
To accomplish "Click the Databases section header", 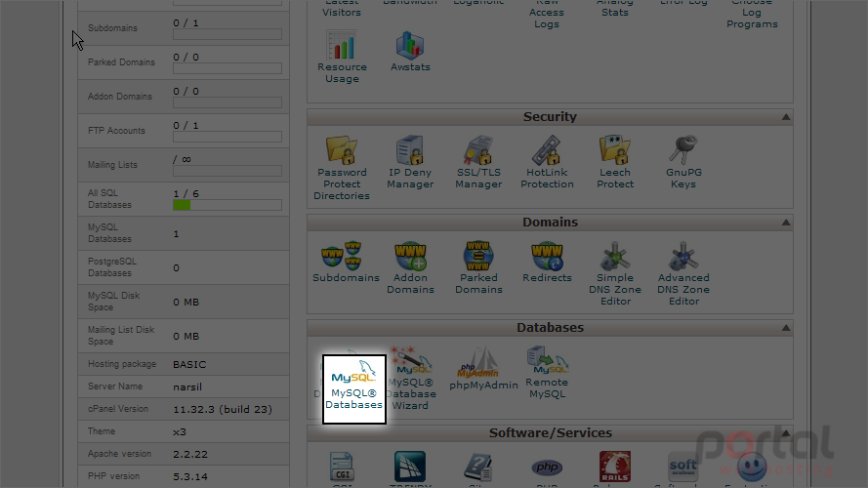I will 551,328.
